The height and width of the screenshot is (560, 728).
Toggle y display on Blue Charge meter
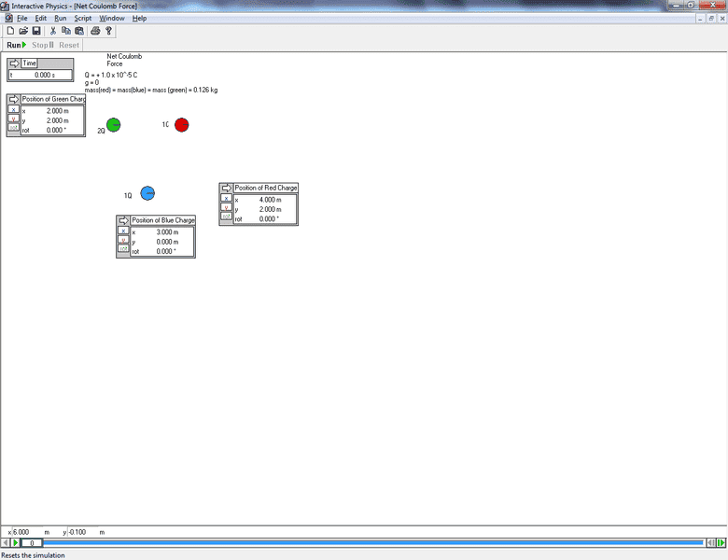(123, 240)
